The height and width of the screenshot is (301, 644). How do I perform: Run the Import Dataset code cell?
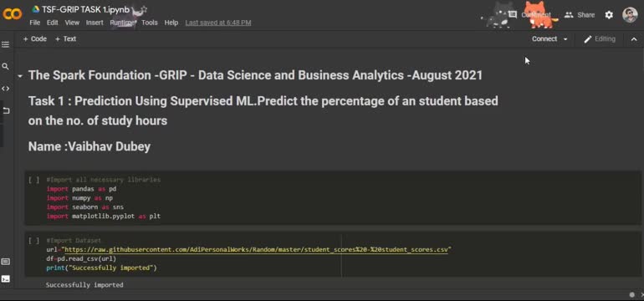coord(34,241)
